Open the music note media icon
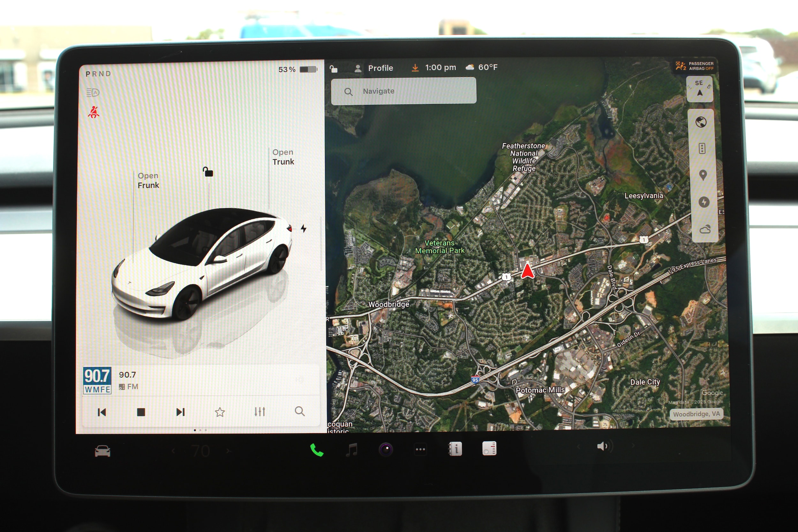The height and width of the screenshot is (532, 798). (x=352, y=450)
